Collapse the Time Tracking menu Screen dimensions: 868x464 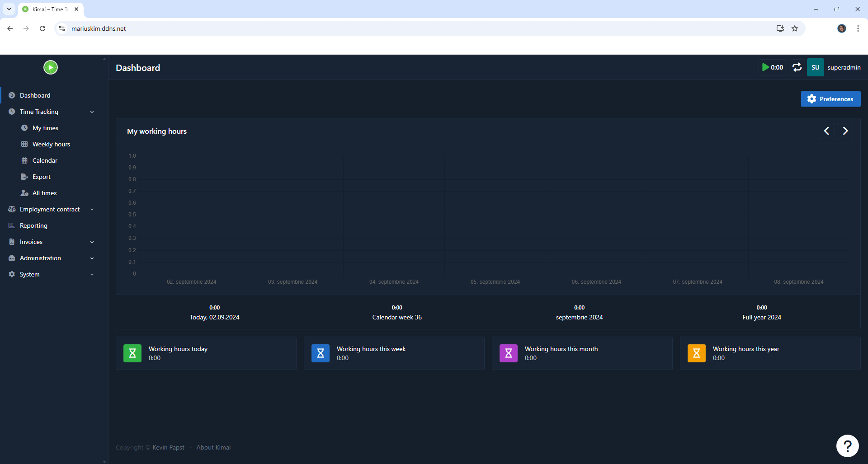(92, 112)
